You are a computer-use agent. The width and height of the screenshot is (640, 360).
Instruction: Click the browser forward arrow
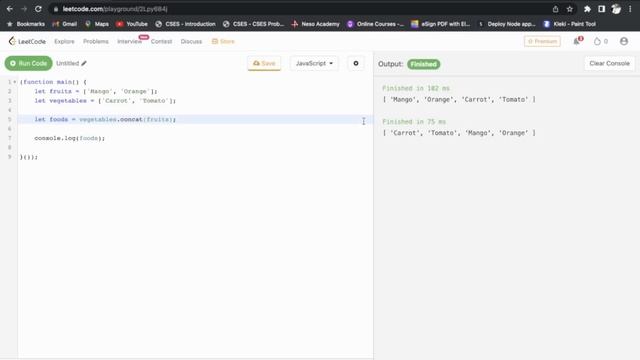pos(24,9)
